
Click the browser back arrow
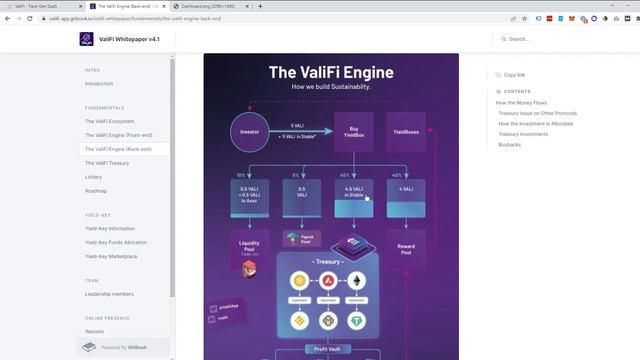pyautogui.click(x=7, y=18)
